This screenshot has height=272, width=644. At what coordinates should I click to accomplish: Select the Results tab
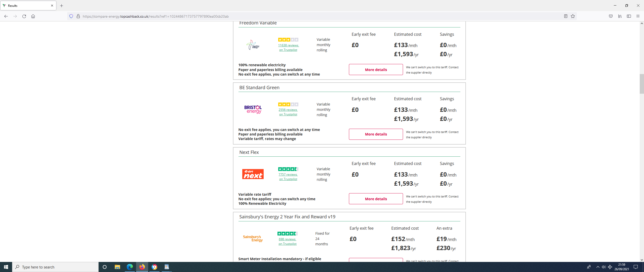28,6
